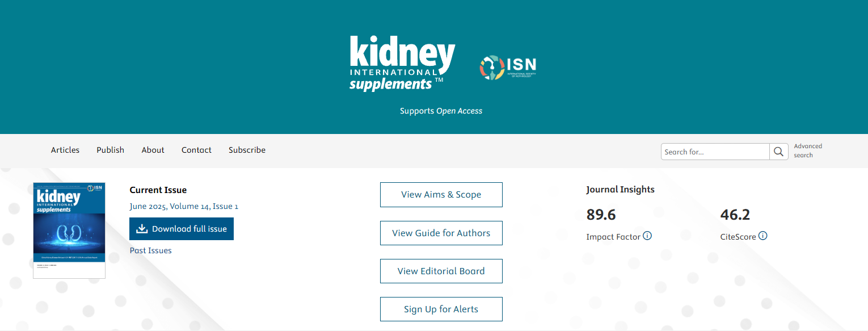Click the magnifying glass search icon
Viewport: 868px width, 331px height.
(x=778, y=152)
